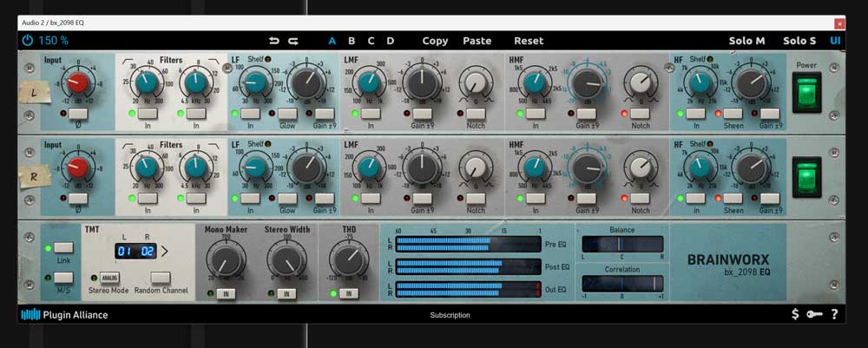Screen dimensions: 868x348
Task: Toggle Sheen on the R channel HF band
Action: pyautogui.click(x=733, y=199)
